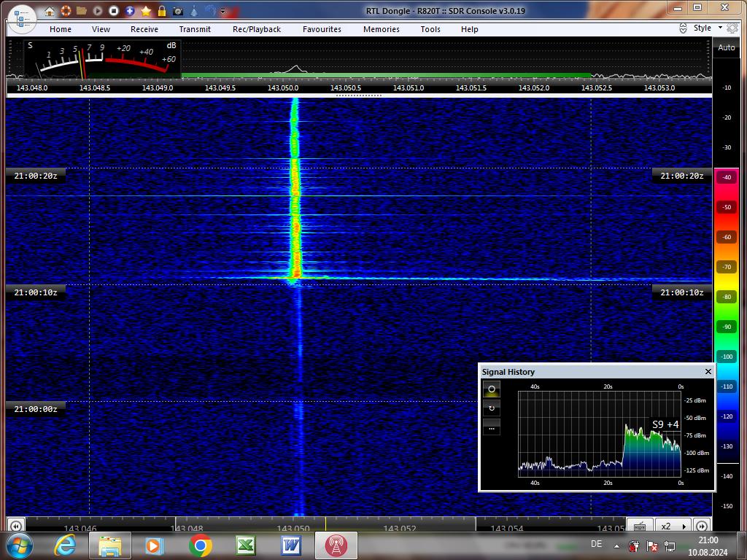Click the 143.052 label on bottom frequency bar
747x560 pixels.
400,529
